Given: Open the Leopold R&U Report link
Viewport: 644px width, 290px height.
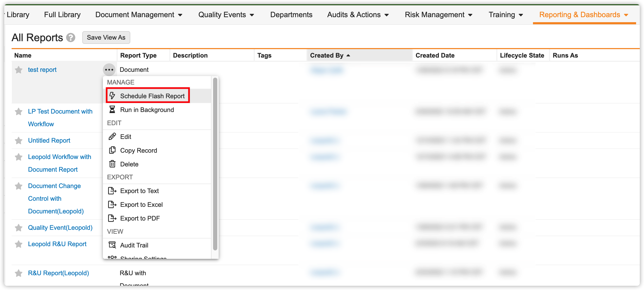Looking at the screenshot, I should (57, 244).
